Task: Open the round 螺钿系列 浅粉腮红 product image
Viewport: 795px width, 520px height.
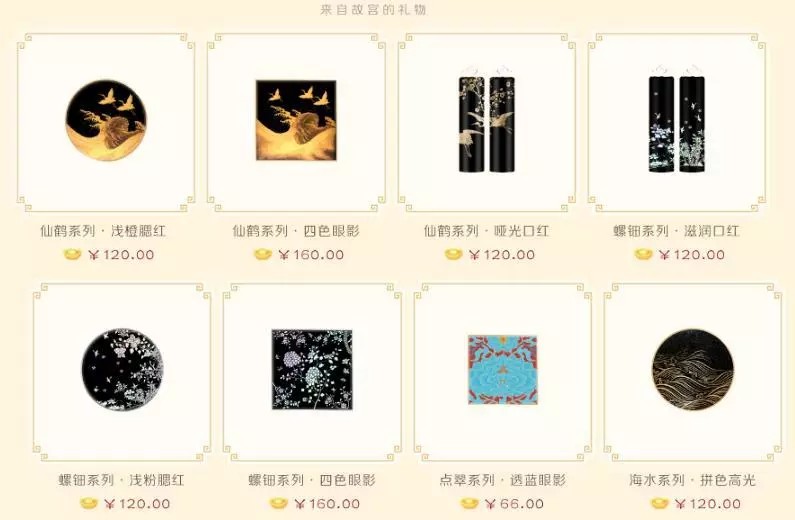Action: pos(122,369)
